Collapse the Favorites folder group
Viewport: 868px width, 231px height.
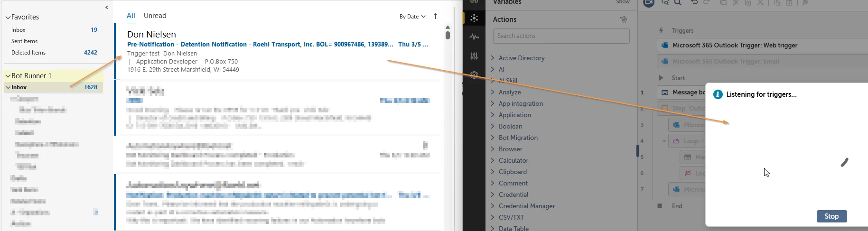click(8, 17)
